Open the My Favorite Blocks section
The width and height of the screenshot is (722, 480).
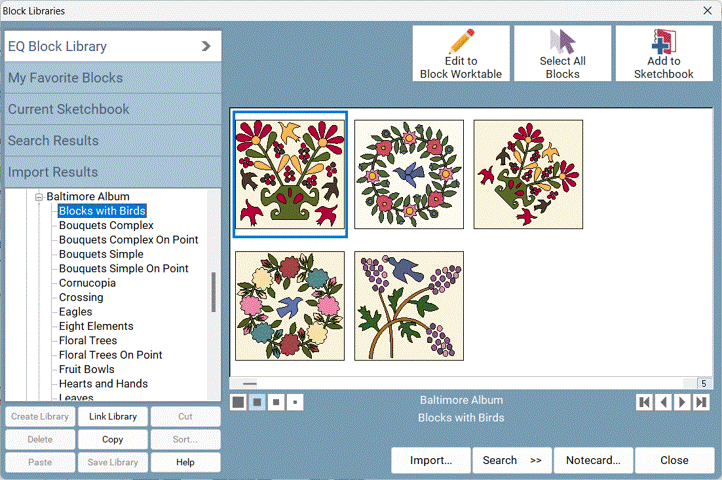[x=111, y=78]
